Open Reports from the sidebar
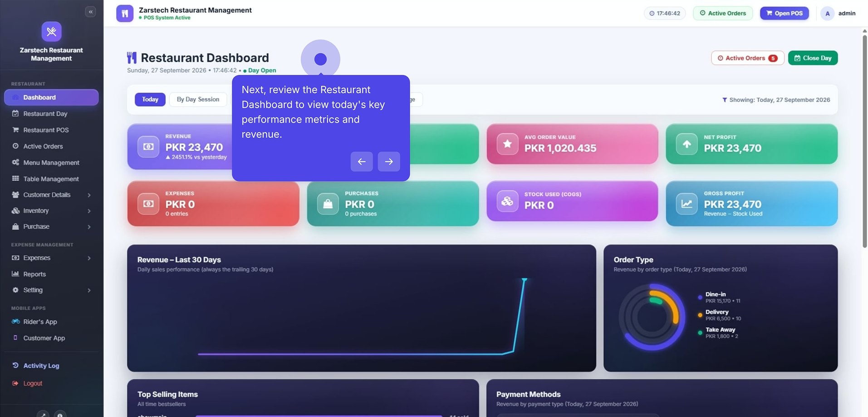868x417 pixels. [51, 274]
